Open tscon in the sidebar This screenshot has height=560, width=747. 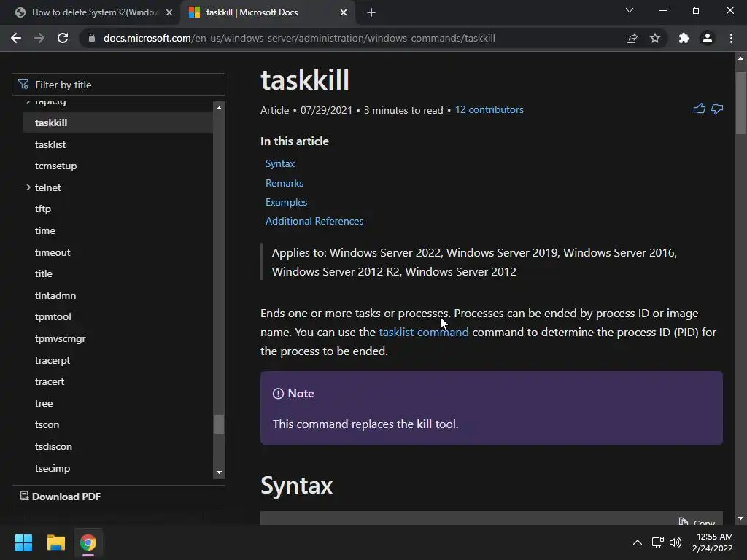[47, 424]
